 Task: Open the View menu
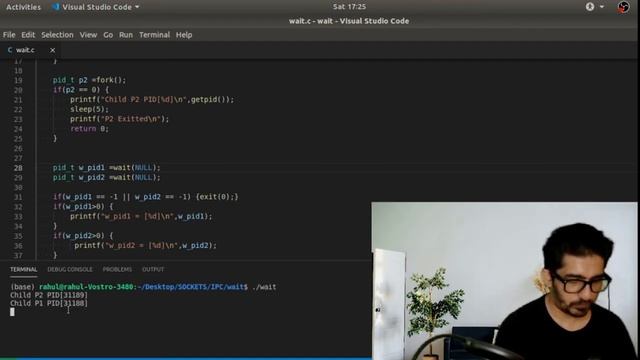coord(88,35)
